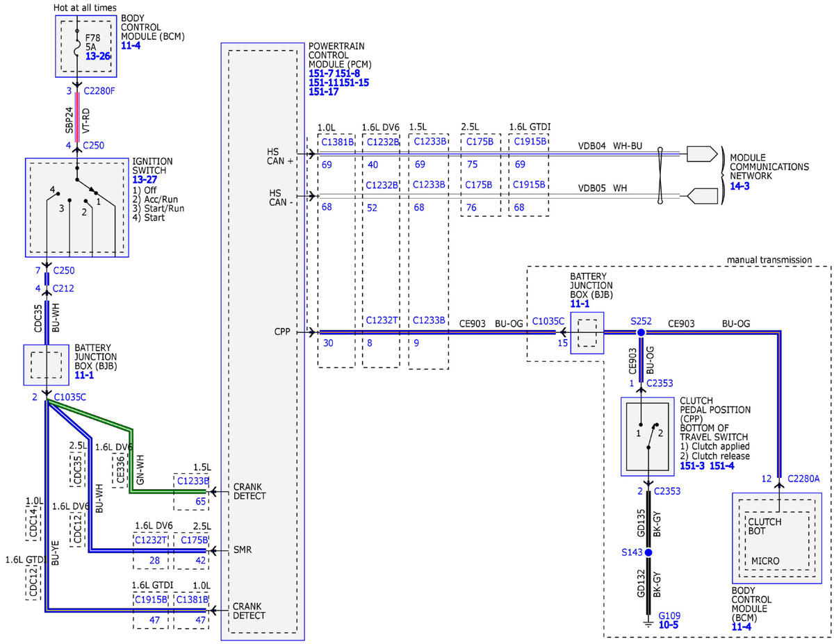Viewport: 834px width, 644px height.
Task: Click the G109 ground symbol
Action: tap(648, 622)
